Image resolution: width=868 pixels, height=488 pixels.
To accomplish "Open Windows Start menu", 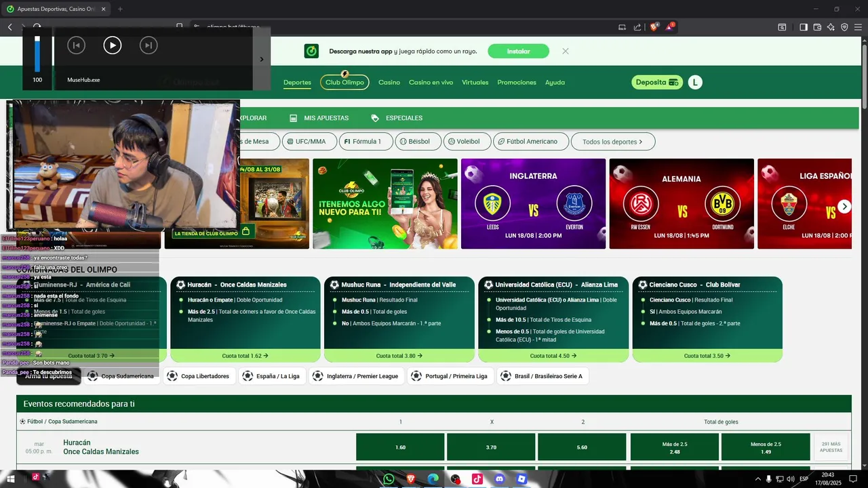I will tap(11, 479).
